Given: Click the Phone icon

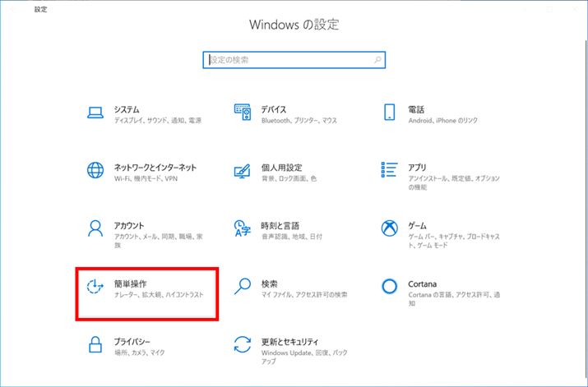Looking at the screenshot, I should click(x=390, y=113).
